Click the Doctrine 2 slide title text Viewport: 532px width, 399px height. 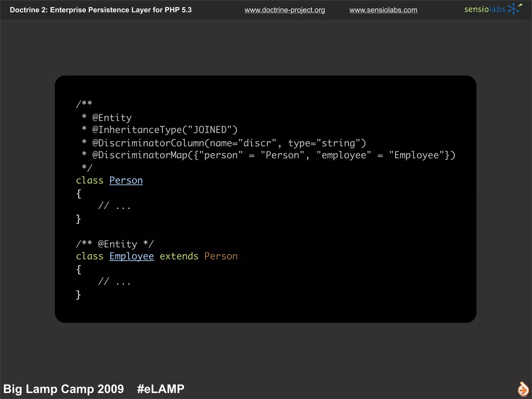pos(101,10)
